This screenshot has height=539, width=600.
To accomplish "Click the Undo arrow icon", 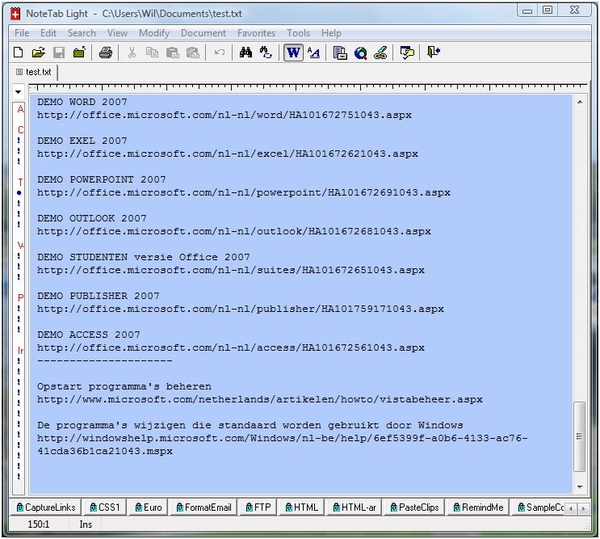I will [220, 52].
